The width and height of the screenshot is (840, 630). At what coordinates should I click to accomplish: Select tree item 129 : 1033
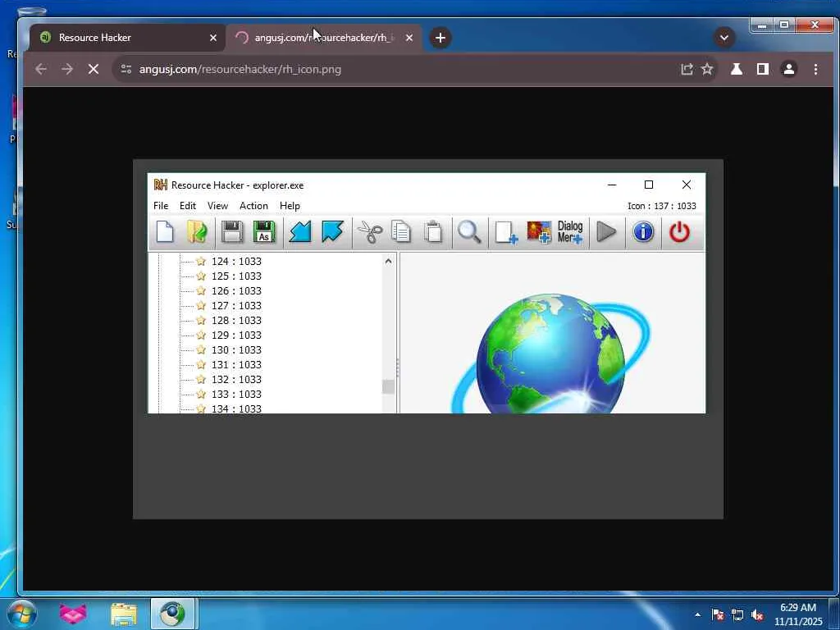tap(236, 335)
